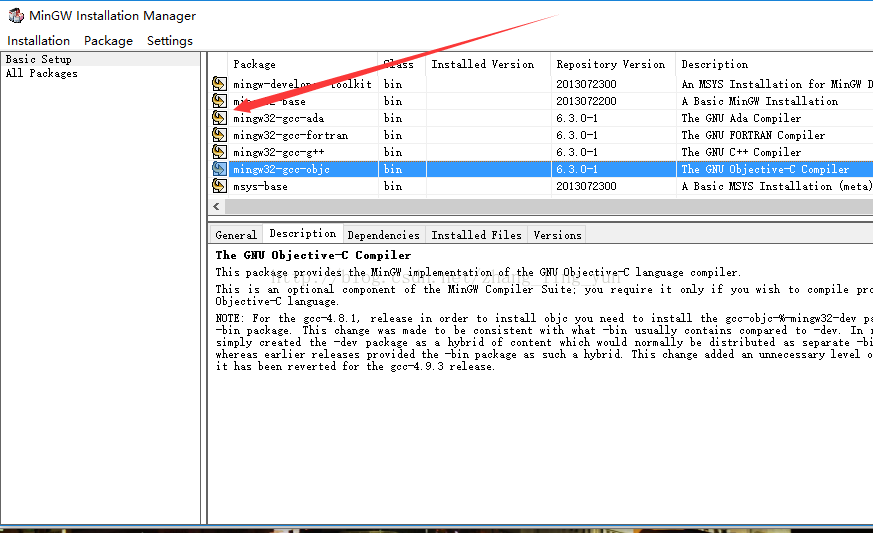873x533 pixels.
Task: Switch to the Dependencies tab
Action: click(384, 235)
